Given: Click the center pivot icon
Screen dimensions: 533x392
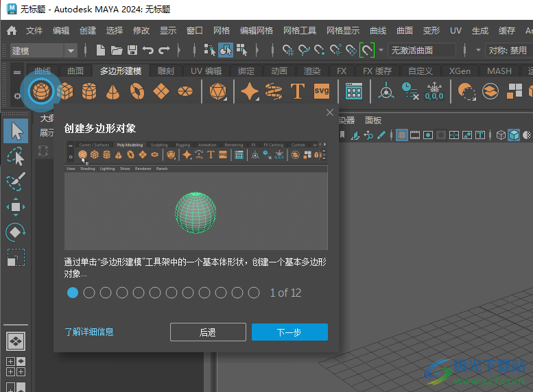Looking at the screenshot, I should click(x=386, y=91).
